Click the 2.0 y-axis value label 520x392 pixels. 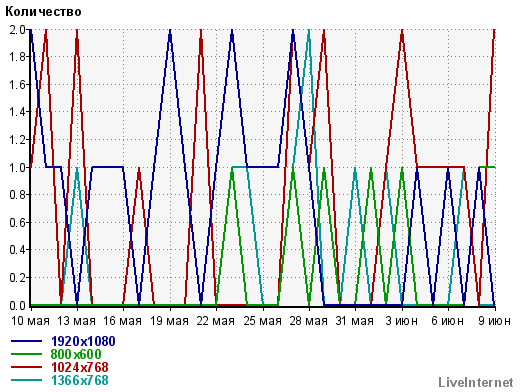[x=17, y=30]
